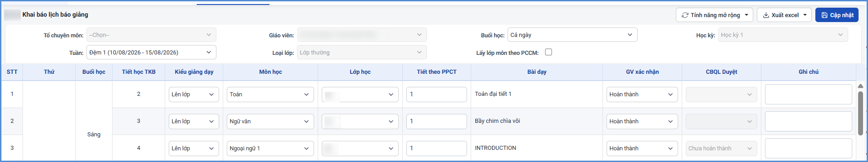Click the CBQL Duyệt column header

pyautogui.click(x=721, y=72)
